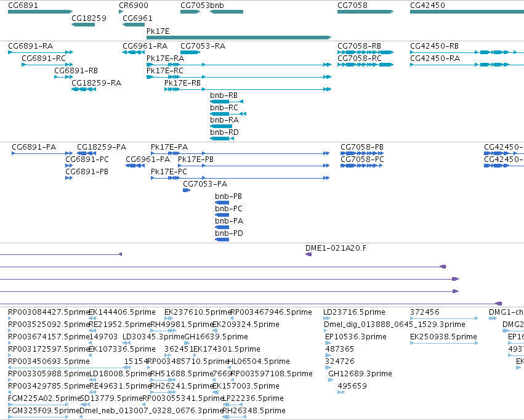Click the EK237610.5prime EST label
524x420 pixels.
(x=198, y=312)
